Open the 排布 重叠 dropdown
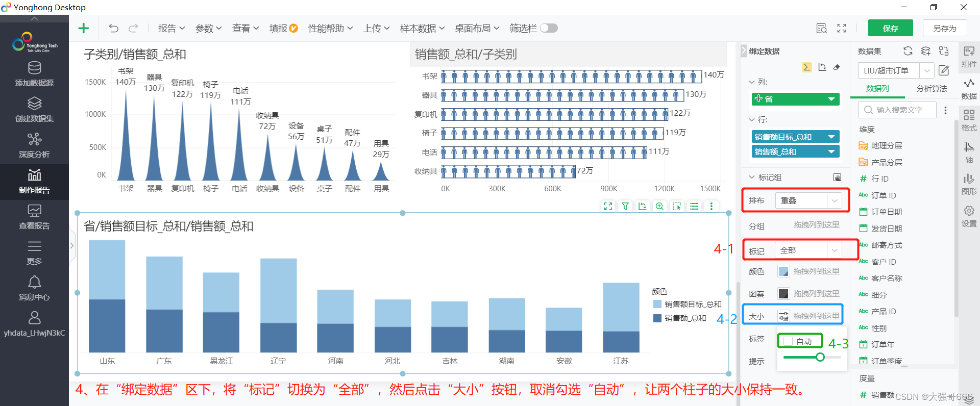This screenshot has width=980, height=406. click(x=808, y=200)
